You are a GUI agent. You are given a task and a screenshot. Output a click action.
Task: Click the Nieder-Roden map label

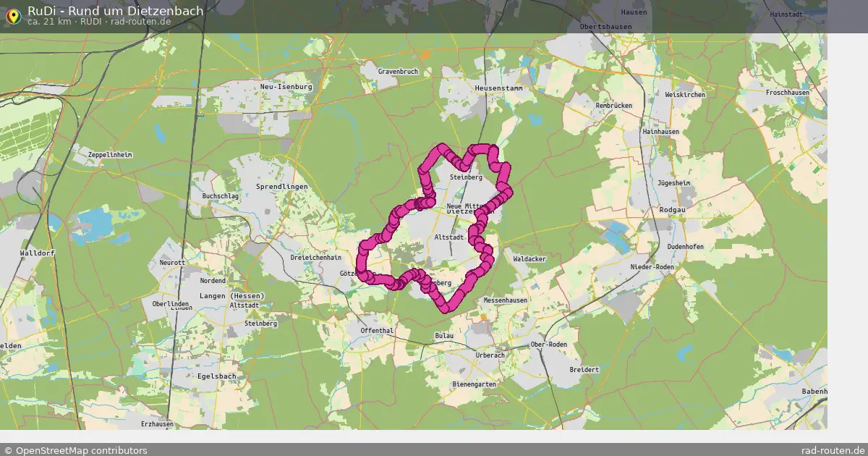(652, 266)
